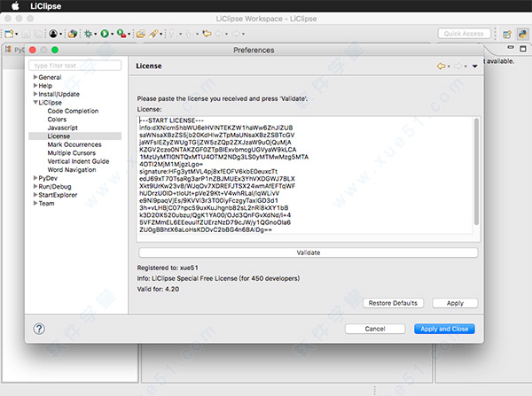532x396 pixels.
Task: Collapse the LiClipse tree node
Action: click(35, 103)
